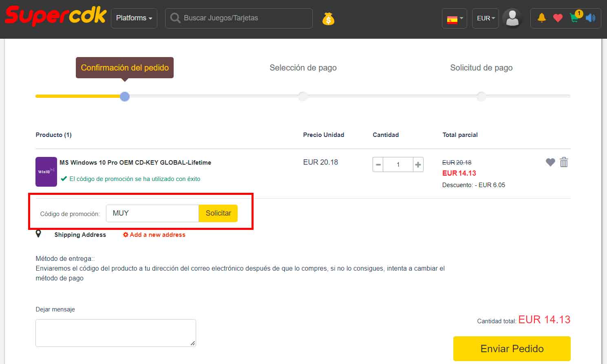Click the EUR 14.13 discounted subtotal
The width and height of the screenshot is (607, 364).
pos(459,173)
